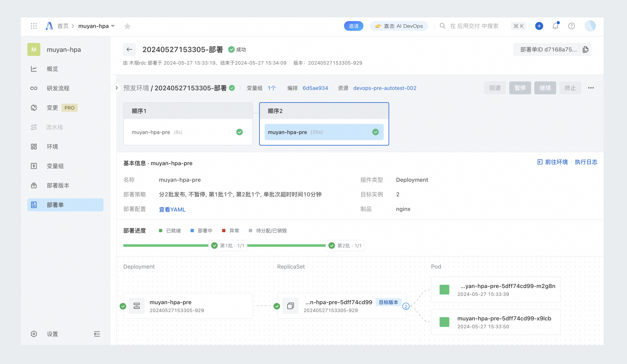627x364 pixels.
Task: Open 概览 in the sidebar
Action: tap(65, 69)
